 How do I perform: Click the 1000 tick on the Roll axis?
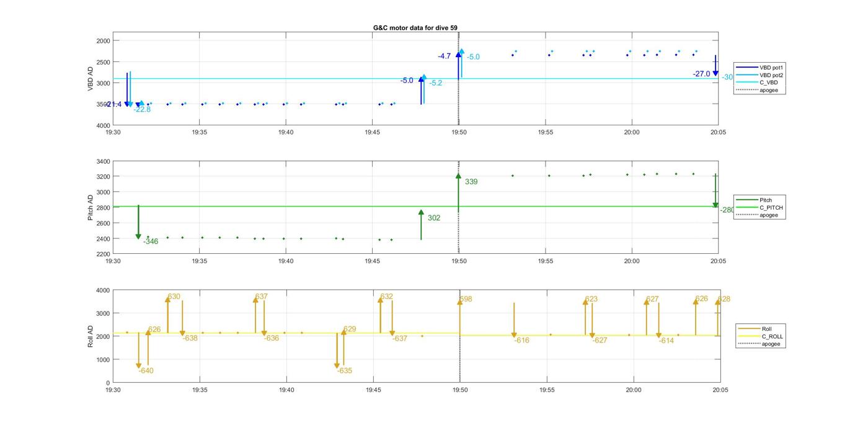[x=103, y=360]
